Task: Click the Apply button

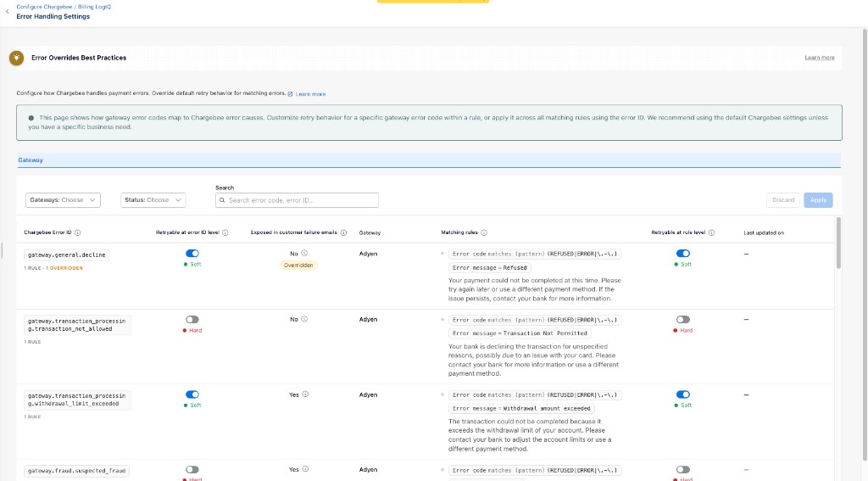Action: click(x=818, y=200)
